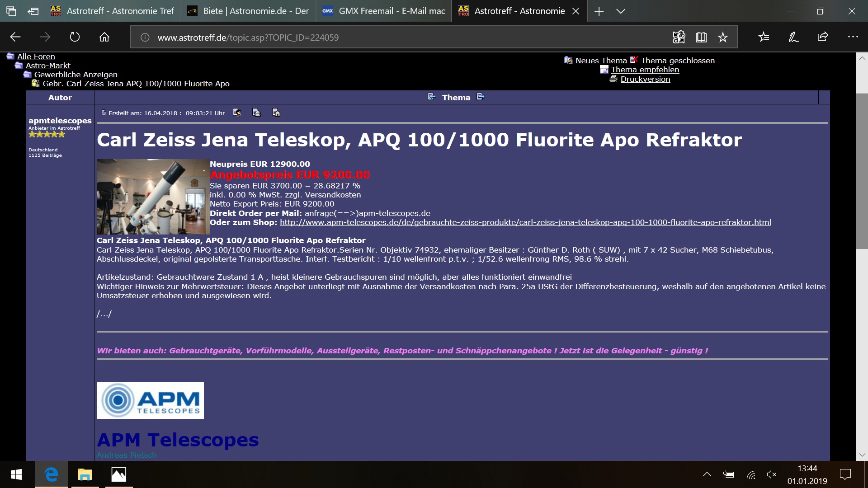Click the envelope icon beside Thema empfehlen

[x=604, y=70]
